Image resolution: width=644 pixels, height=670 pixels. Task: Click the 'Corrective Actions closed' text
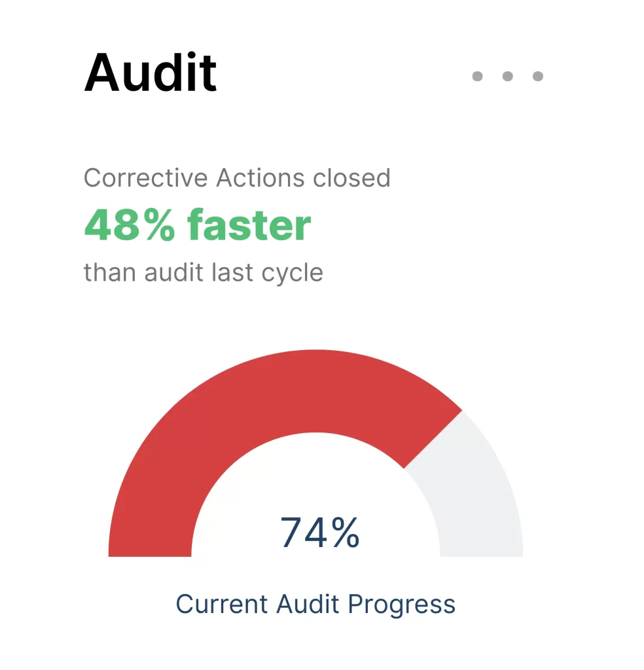coord(237,178)
